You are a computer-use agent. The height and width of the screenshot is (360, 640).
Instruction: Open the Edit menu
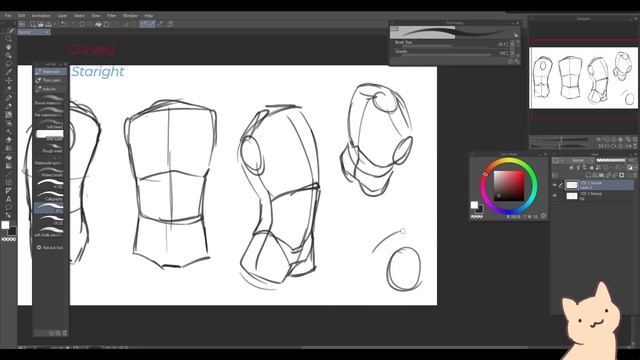pos(21,16)
